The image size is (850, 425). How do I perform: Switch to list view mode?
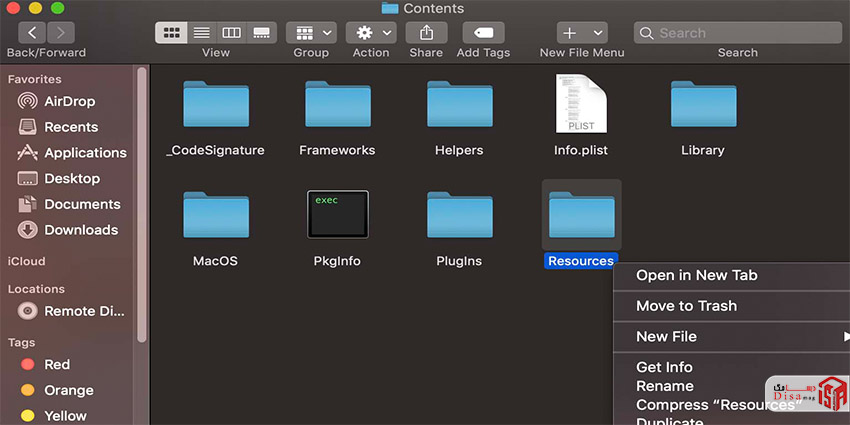201,33
